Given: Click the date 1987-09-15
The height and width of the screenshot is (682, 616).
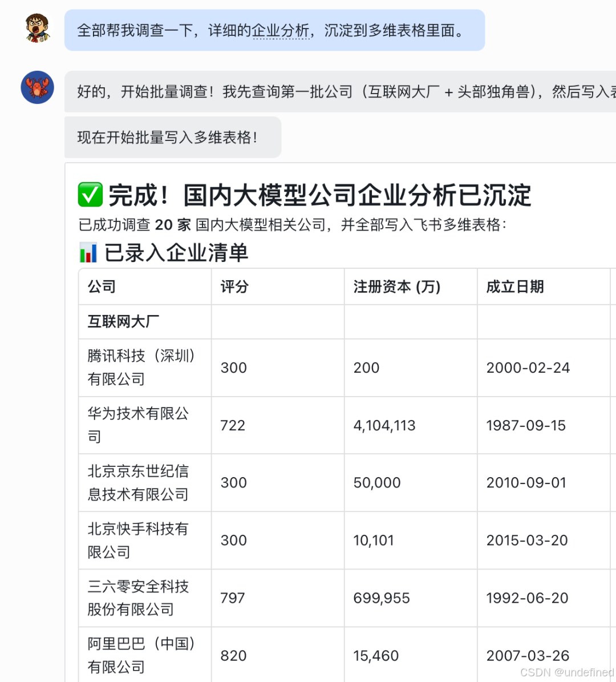Looking at the screenshot, I should coord(526,425).
